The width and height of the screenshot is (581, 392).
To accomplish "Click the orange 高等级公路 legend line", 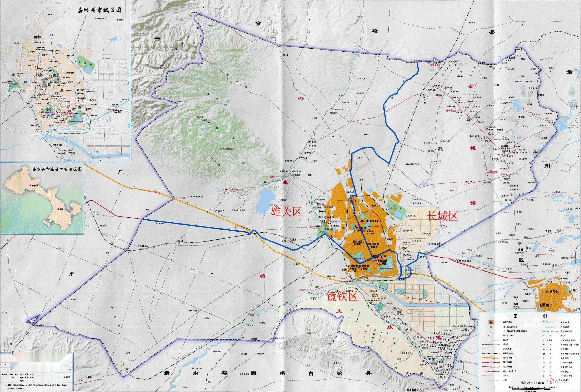I will point(491,358).
